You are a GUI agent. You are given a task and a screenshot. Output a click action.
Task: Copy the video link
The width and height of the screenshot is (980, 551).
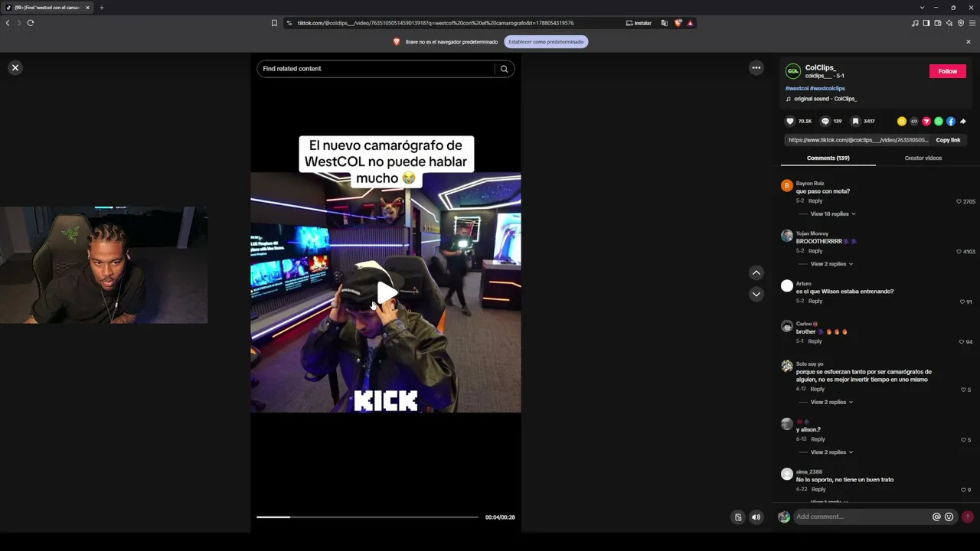pyautogui.click(x=948, y=140)
